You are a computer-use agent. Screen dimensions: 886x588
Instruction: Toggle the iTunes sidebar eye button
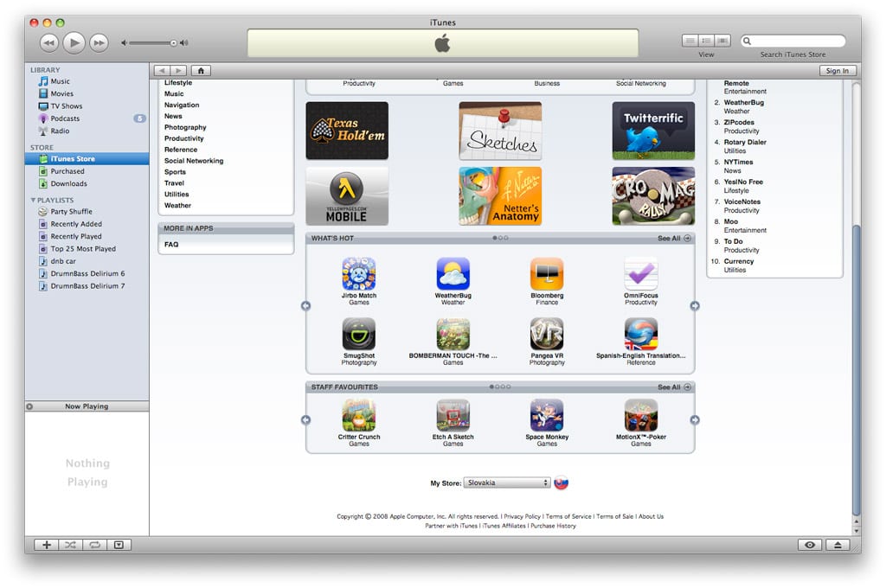coord(810,545)
